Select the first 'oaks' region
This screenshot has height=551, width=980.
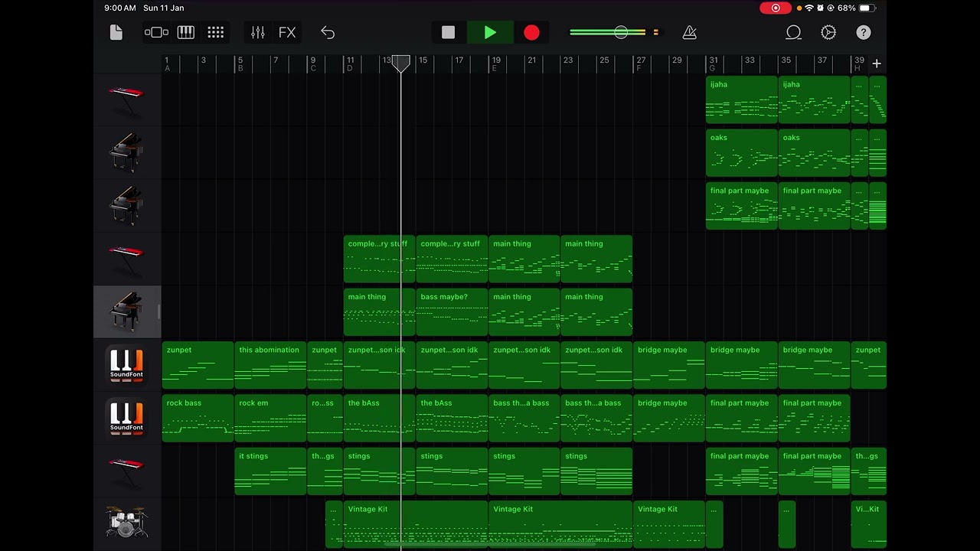pyautogui.click(x=741, y=152)
